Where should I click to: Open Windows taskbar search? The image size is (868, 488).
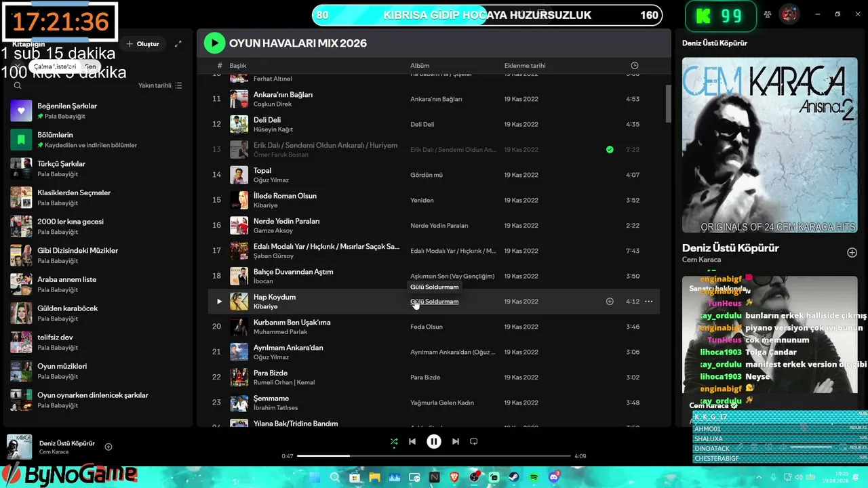coord(334,478)
